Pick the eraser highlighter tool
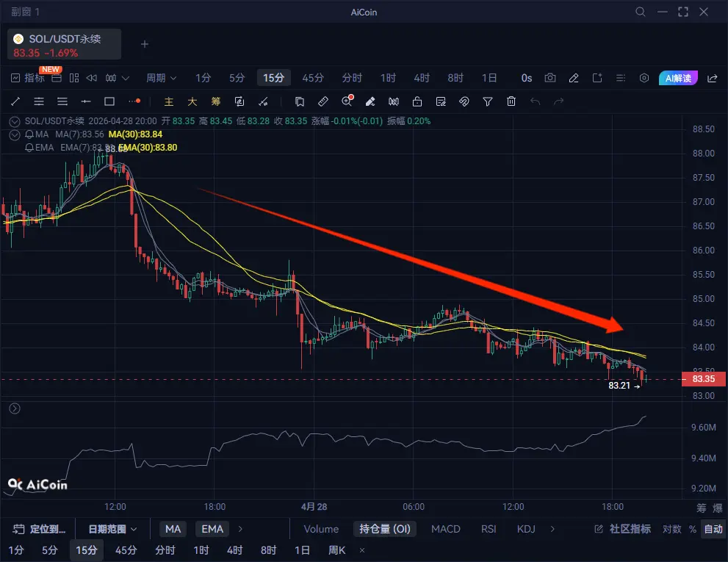This screenshot has width=728, height=562. [x=370, y=101]
